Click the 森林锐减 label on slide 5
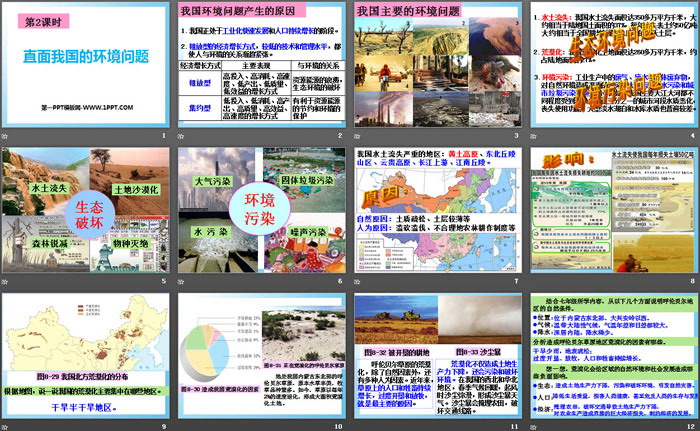The image size is (700, 431). [x=49, y=243]
